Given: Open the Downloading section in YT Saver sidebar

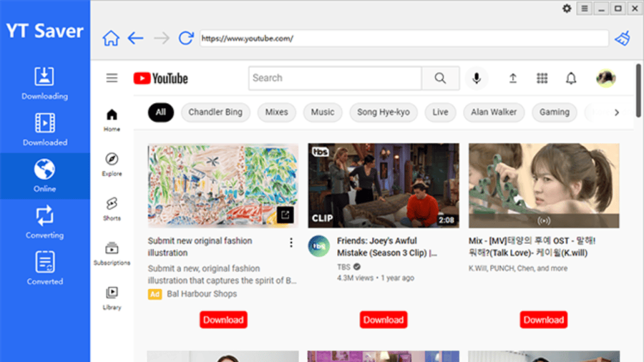Looking at the screenshot, I should pos(44,82).
